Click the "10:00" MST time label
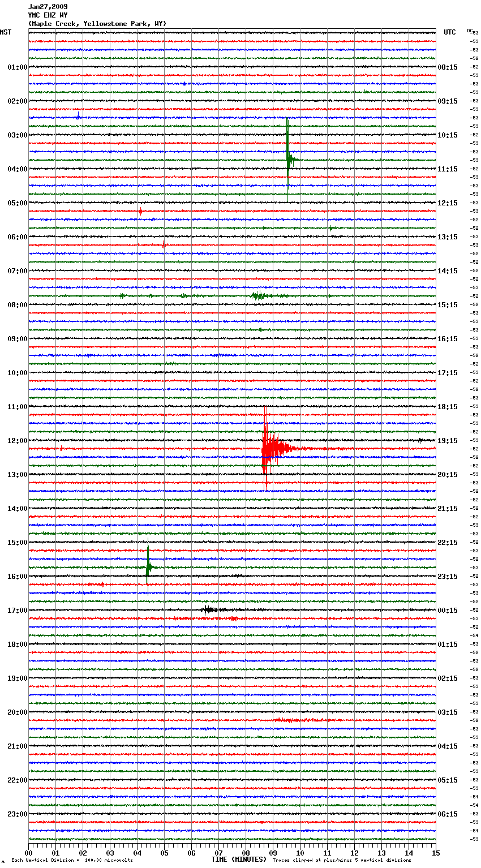The height and width of the screenshot is (868, 481). [x=18, y=373]
